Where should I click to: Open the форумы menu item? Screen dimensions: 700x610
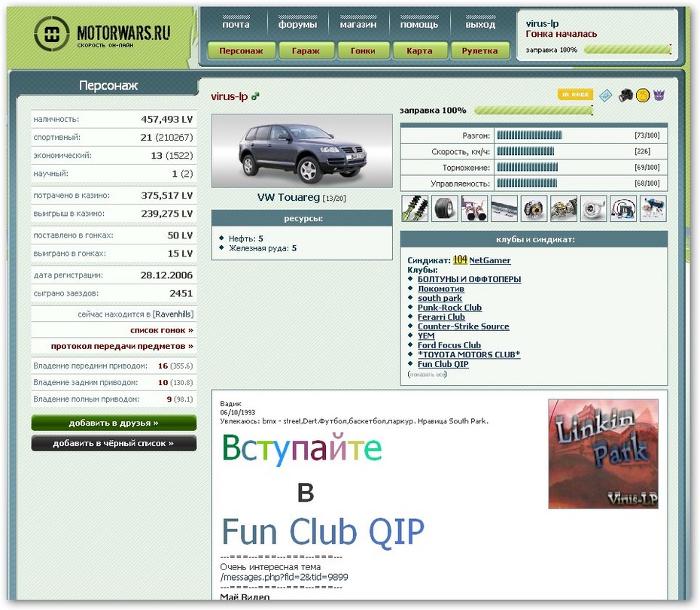[298, 24]
